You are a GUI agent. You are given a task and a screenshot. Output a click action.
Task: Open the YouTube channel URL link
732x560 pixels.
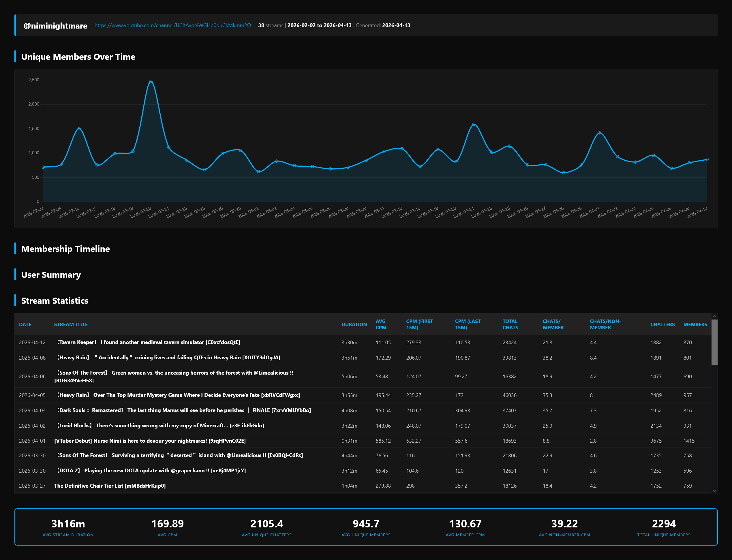pos(173,25)
